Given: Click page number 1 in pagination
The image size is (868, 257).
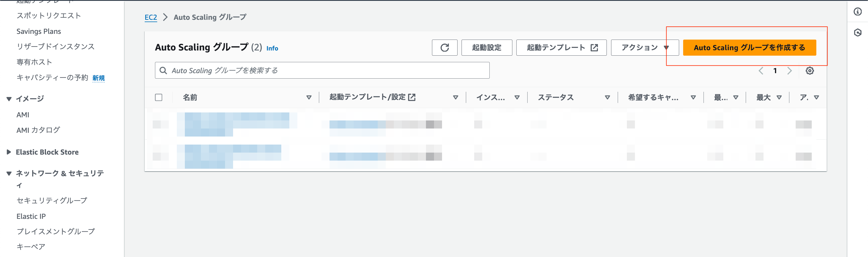Looking at the screenshot, I should (775, 70).
